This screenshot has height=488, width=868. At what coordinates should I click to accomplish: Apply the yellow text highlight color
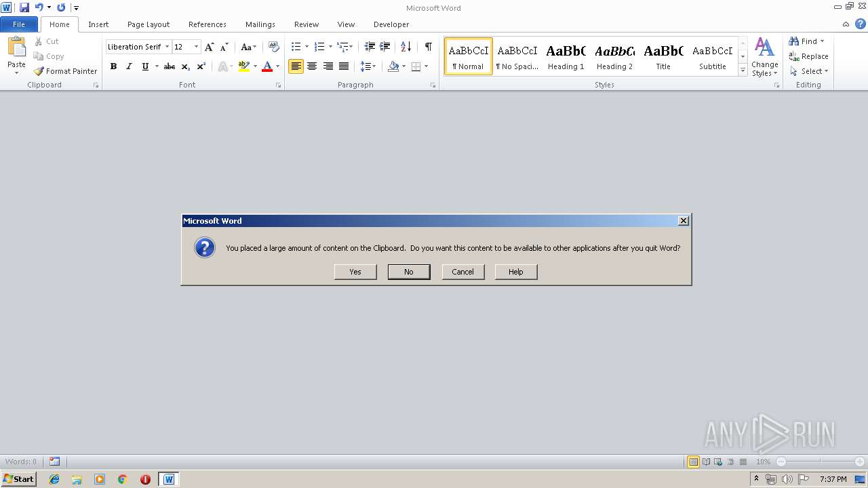pos(244,66)
